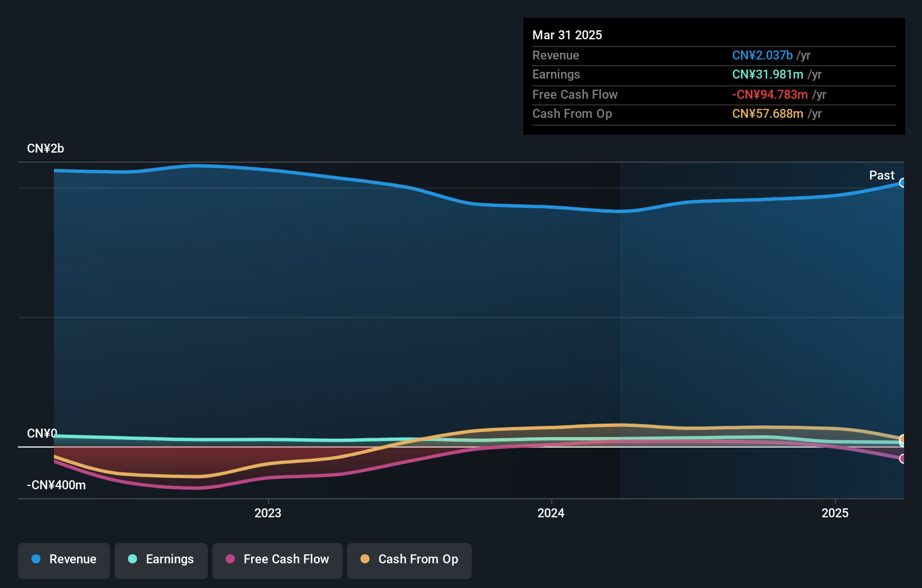Click the Revenue endpoint marker on chart
Screen dimensions: 922x588
click(902, 183)
